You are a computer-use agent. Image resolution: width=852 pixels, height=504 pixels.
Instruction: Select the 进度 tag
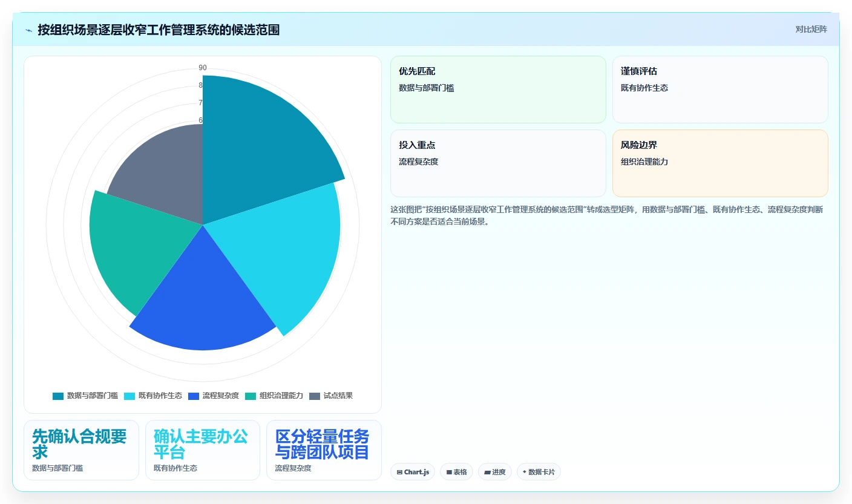(495, 472)
